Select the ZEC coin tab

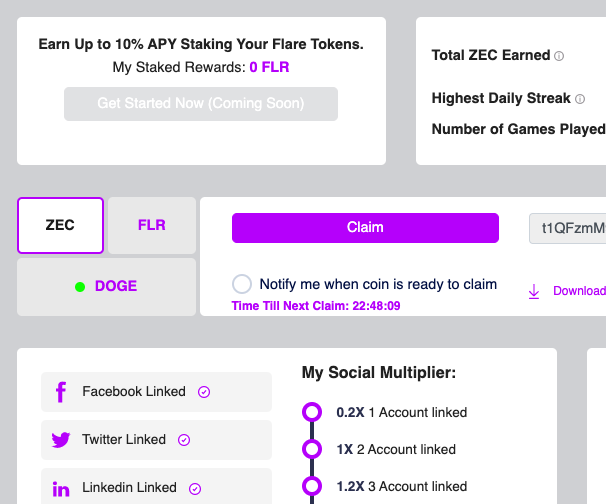[x=60, y=225]
